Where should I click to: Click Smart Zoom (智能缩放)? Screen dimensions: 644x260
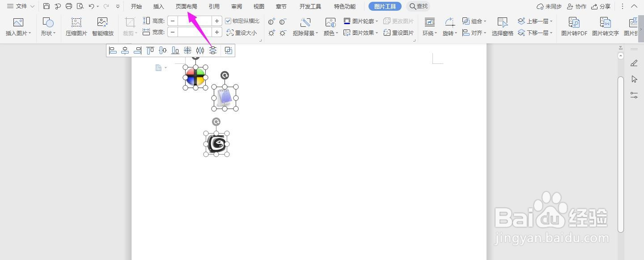[x=103, y=27]
